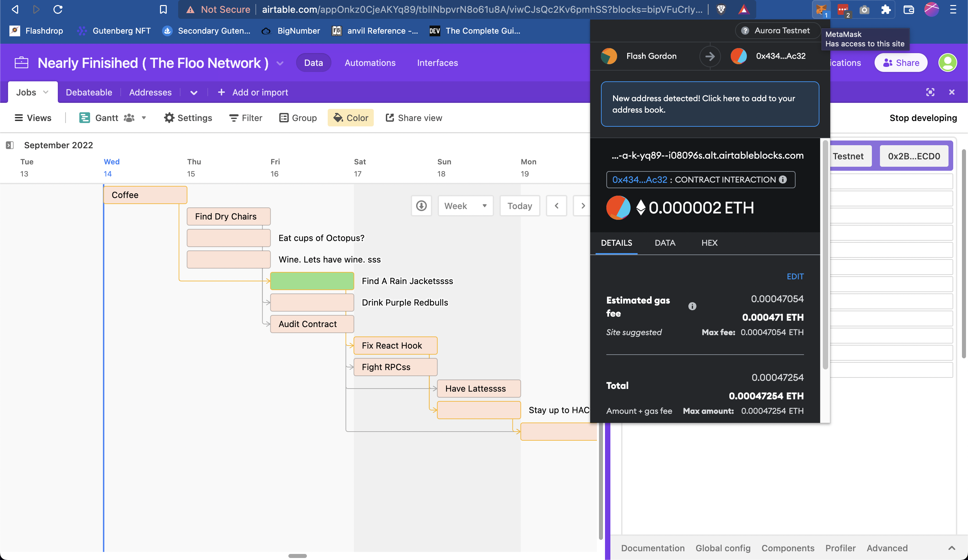Image resolution: width=968 pixels, height=560 pixels.
Task: Click the Today button in the Gantt
Action: [x=520, y=206]
